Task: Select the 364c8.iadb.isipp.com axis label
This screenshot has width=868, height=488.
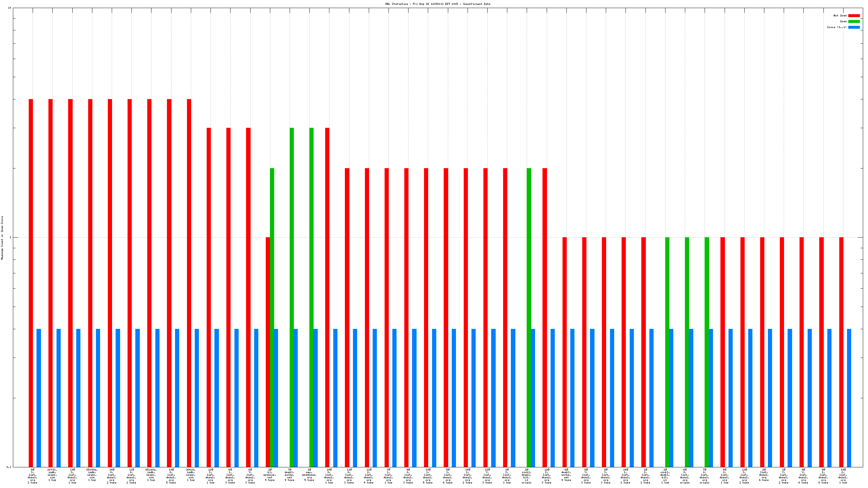Action: 191,475
